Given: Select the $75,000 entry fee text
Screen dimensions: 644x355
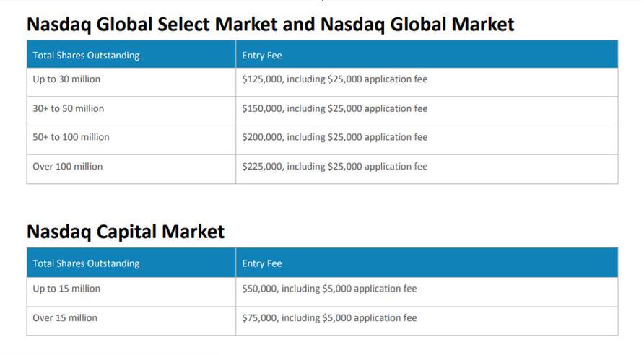Looking at the screenshot, I should (259, 317).
